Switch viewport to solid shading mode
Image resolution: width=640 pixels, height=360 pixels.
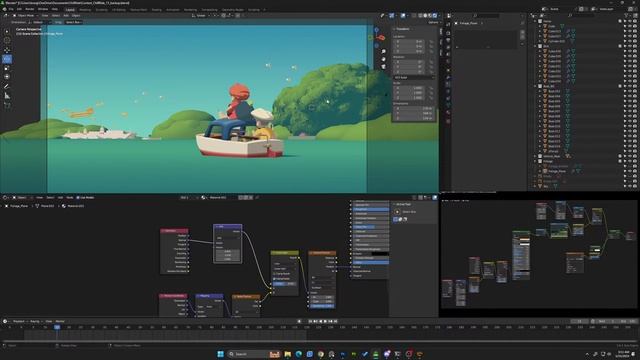tap(424, 16)
